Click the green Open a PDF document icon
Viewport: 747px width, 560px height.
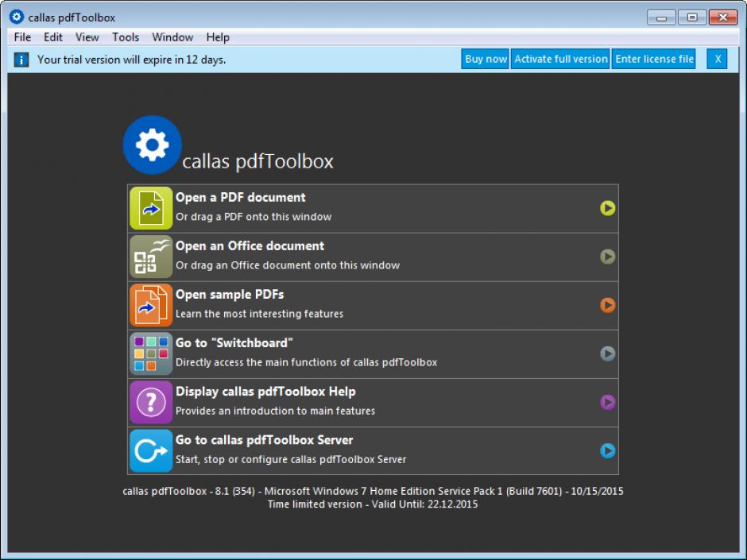(x=151, y=208)
